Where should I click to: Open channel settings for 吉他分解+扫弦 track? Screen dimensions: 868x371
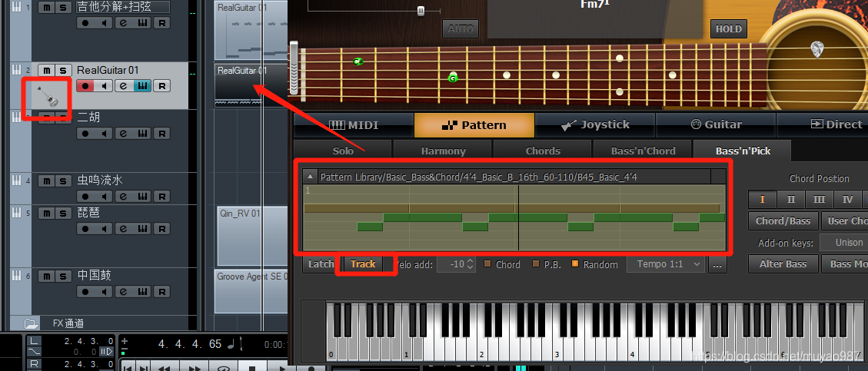(x=124, y=23)
